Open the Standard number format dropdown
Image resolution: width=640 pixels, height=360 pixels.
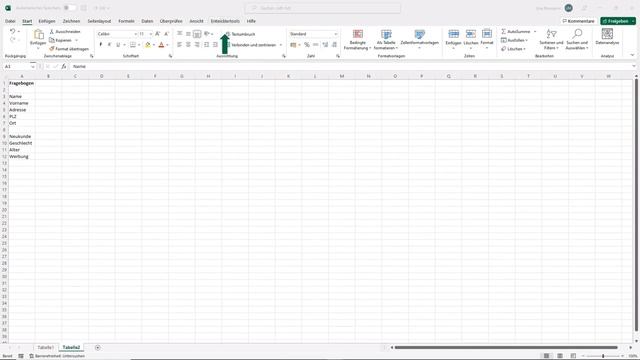(336, 34)
